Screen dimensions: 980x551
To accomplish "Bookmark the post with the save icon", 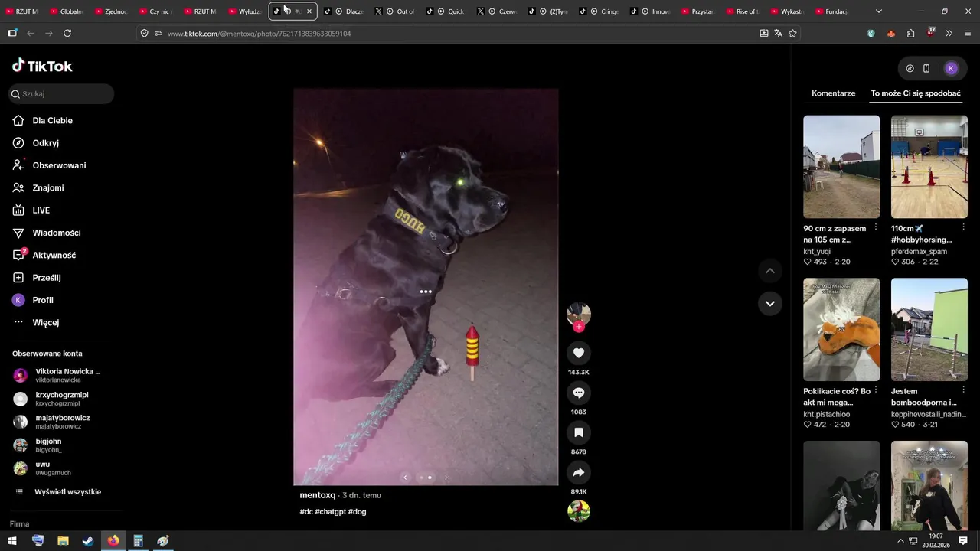I will point(579,432).
